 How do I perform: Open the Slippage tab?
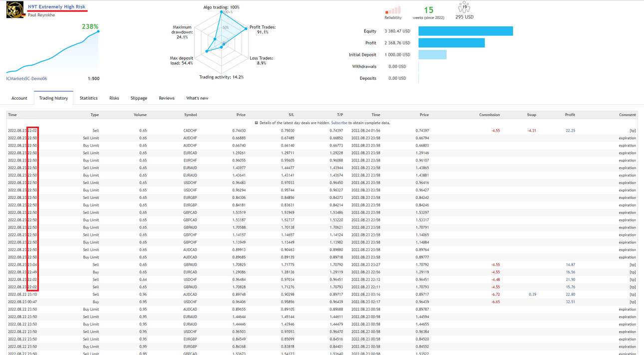139,98
